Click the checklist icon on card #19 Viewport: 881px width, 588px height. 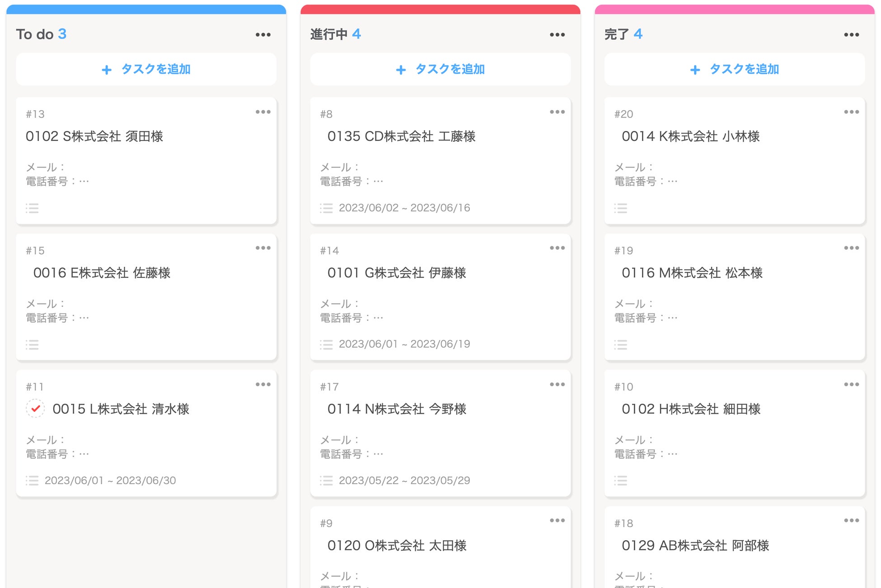[620, 345]
